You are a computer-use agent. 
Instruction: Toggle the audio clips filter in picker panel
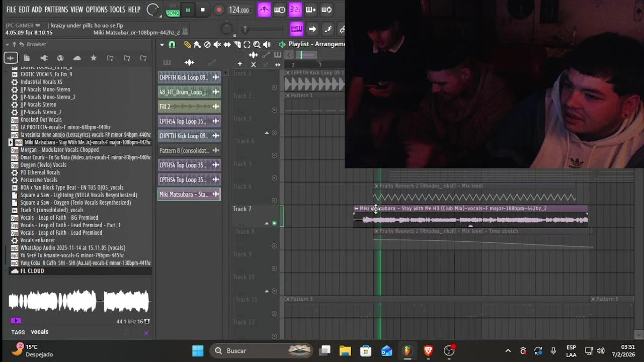(189, 62)
